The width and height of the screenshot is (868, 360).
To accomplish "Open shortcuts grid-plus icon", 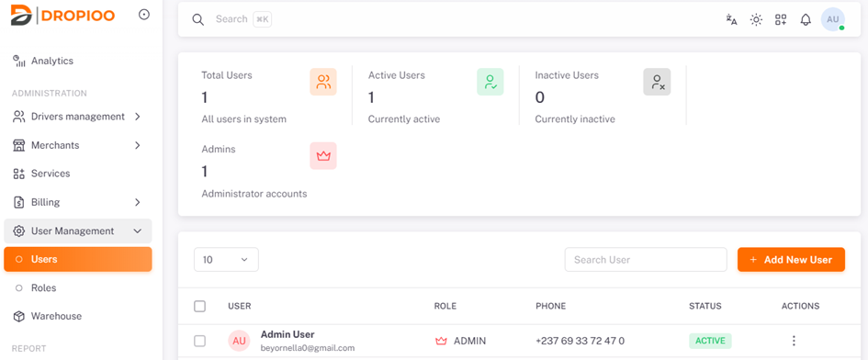I will click(781, 20).
